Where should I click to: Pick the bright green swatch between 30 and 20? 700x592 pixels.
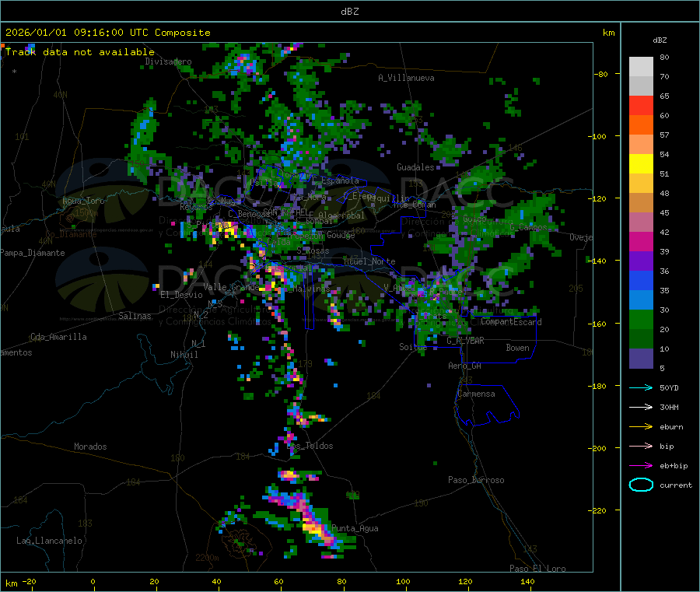pyautogui.click(x=641, y=320)
